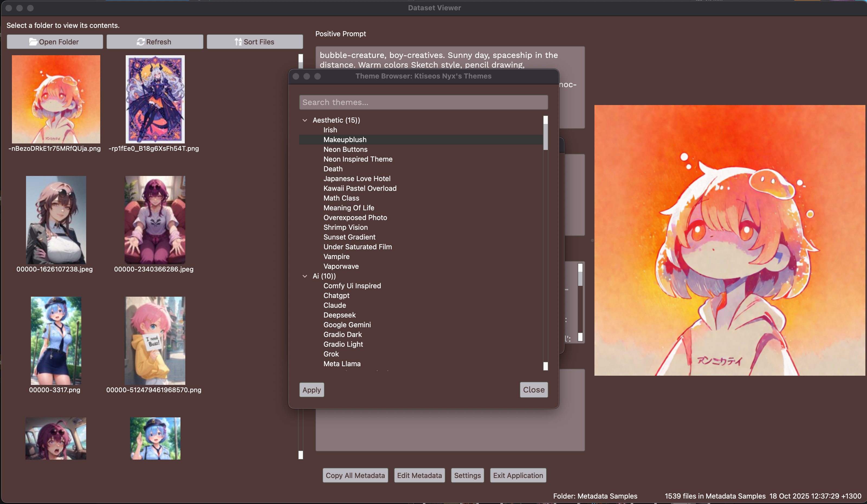The height and width of the screenshot is (504, 867).
Task: Select the Sunset Gradient theme
Action: [349, 237]
